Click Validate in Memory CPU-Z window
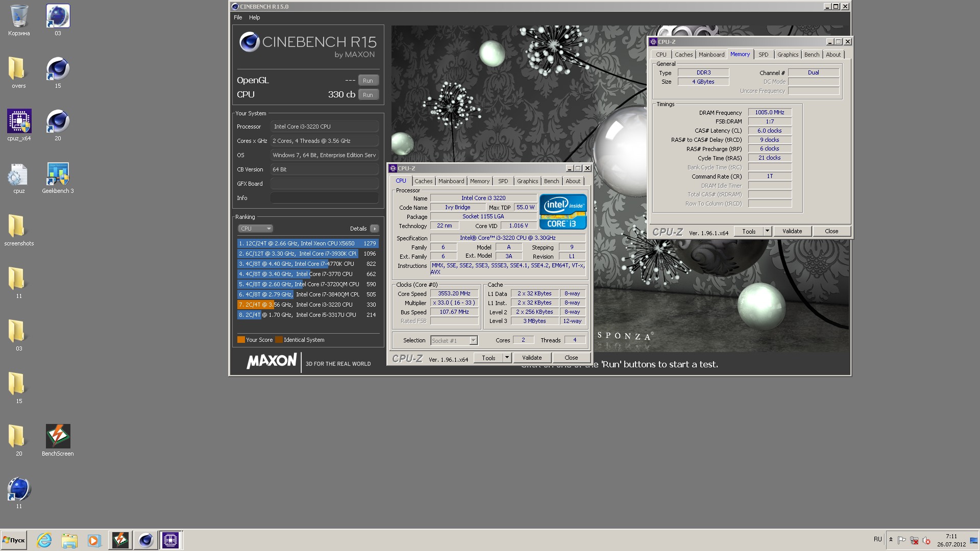This screenshot has height=551, width=980. [792, 231]
